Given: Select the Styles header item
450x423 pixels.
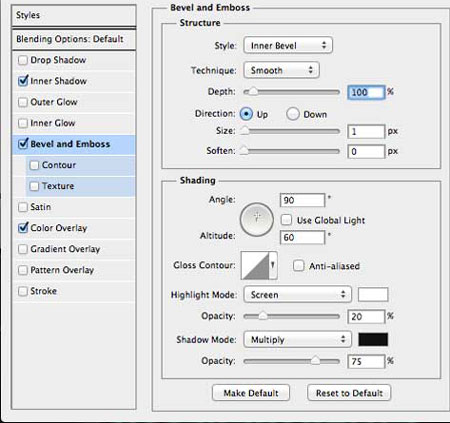Looking at the screenshot, I should click(74, 15).
